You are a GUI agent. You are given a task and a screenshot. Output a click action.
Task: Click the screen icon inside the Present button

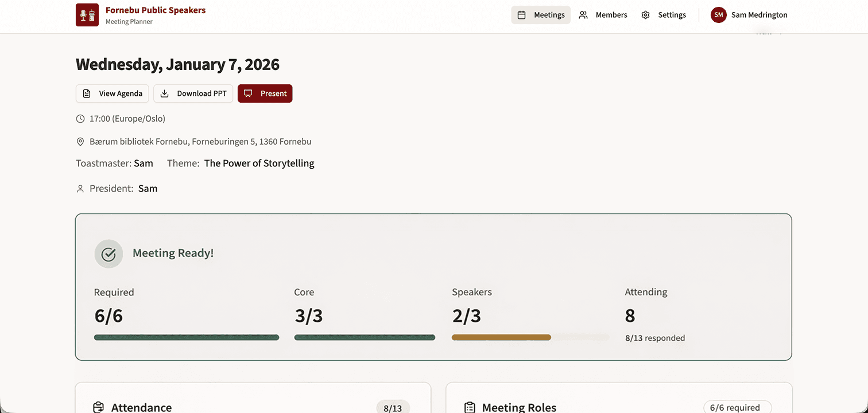tap(247, 93)
